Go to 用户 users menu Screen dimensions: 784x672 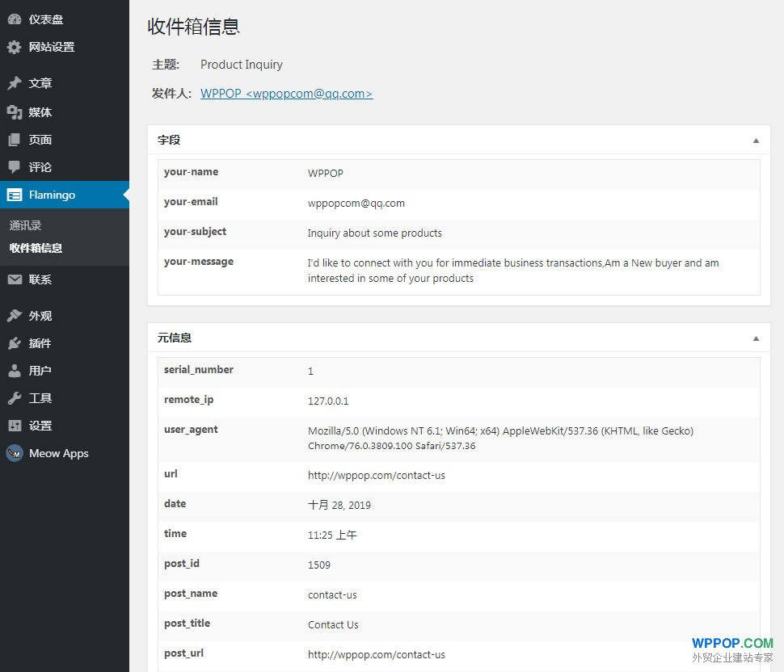40,371
